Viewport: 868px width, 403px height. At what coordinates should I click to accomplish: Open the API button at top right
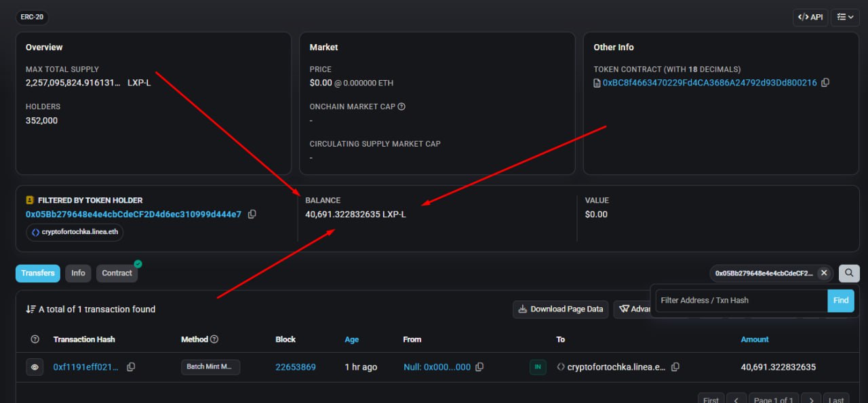pos(810,17)
